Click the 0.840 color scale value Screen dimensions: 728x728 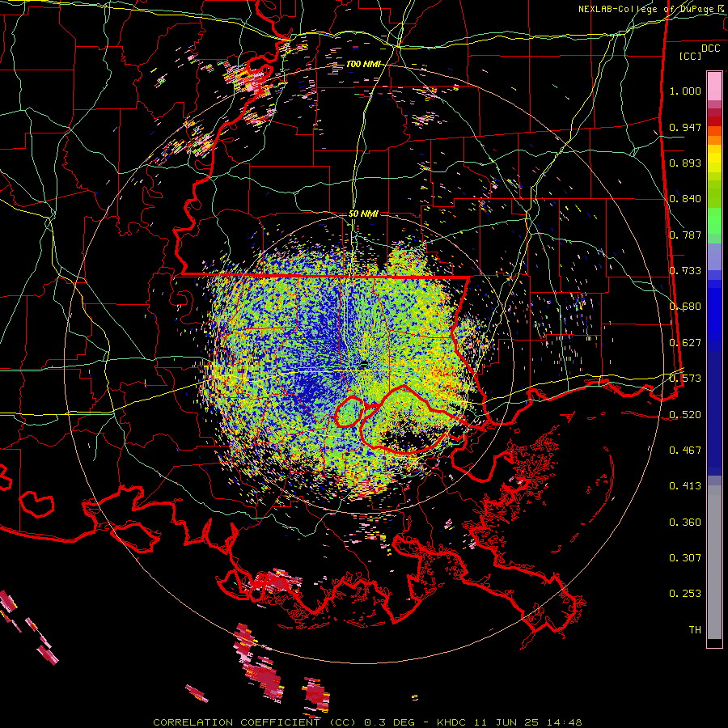click(x=685, y=199)
